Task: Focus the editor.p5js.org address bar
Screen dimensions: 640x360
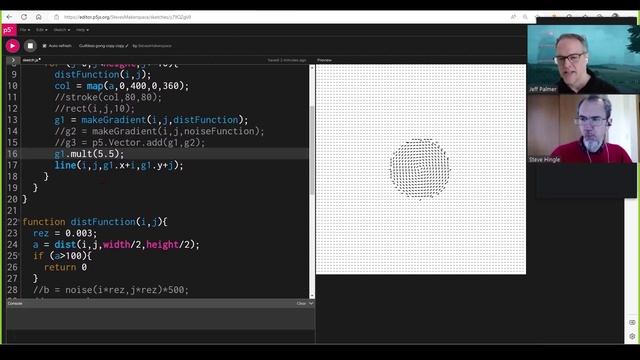Action: point(127,17)
